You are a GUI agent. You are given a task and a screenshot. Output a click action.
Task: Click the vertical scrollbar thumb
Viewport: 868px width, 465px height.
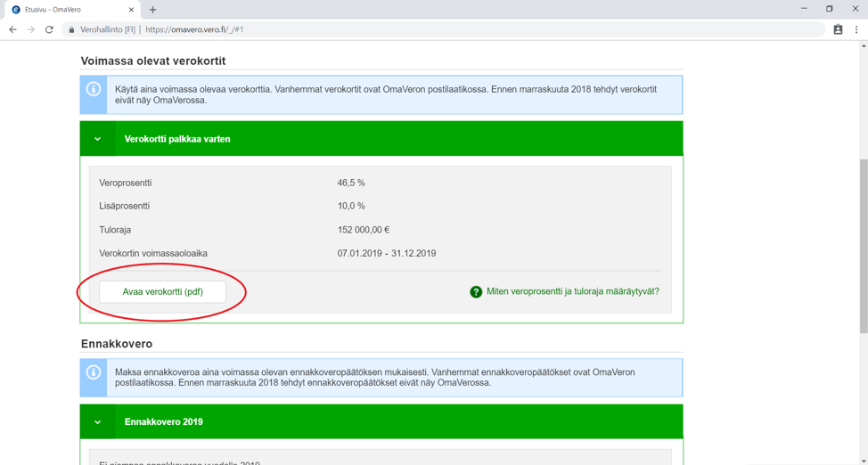pos(863,245)
